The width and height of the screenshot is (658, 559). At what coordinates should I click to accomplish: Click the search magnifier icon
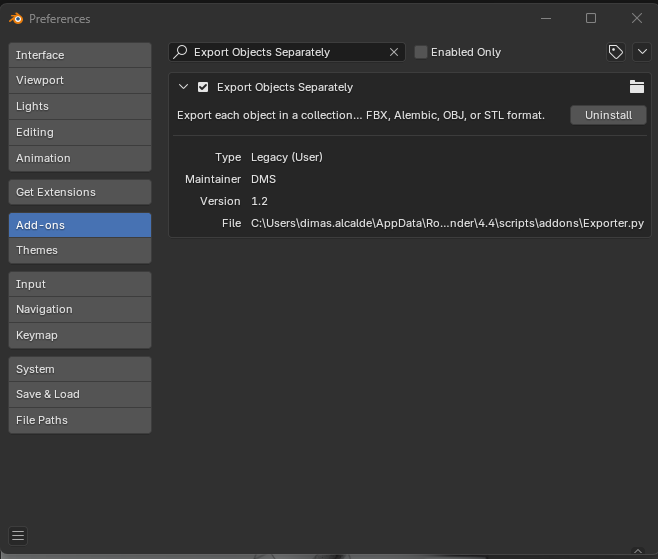click(180, 52)
